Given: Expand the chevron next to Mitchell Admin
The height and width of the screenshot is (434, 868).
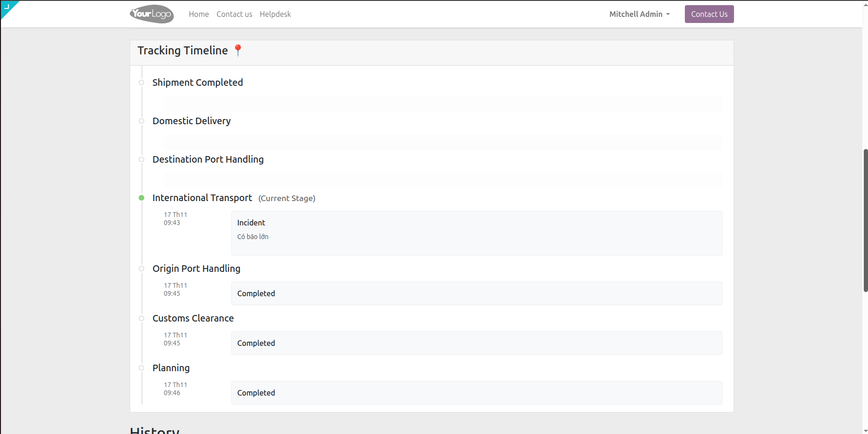Looking at the screenshot, I should point(668,14).
